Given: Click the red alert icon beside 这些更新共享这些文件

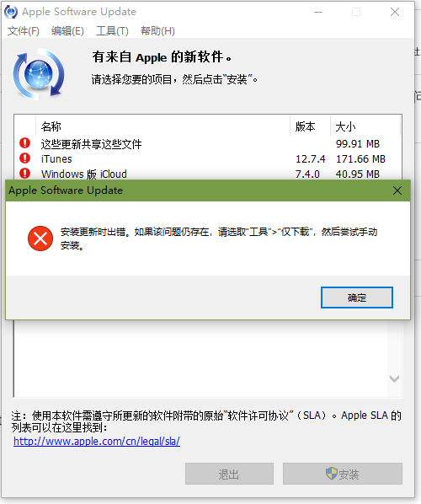Looking at the screenshot, I should [24, 142].
